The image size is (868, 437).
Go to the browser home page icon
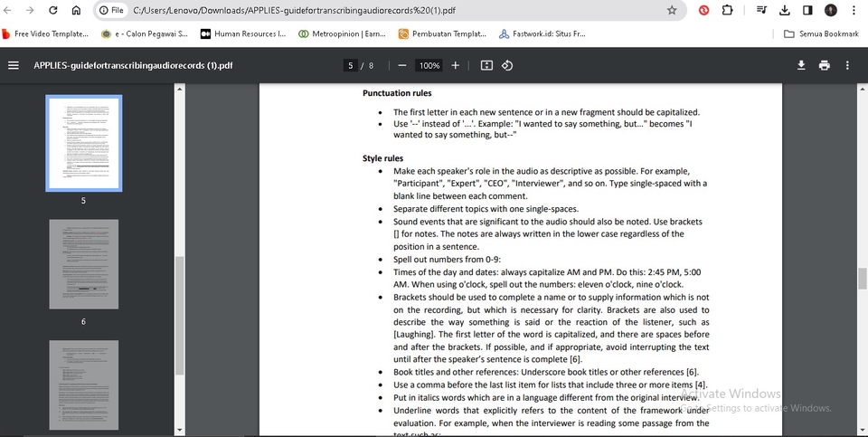76,10
